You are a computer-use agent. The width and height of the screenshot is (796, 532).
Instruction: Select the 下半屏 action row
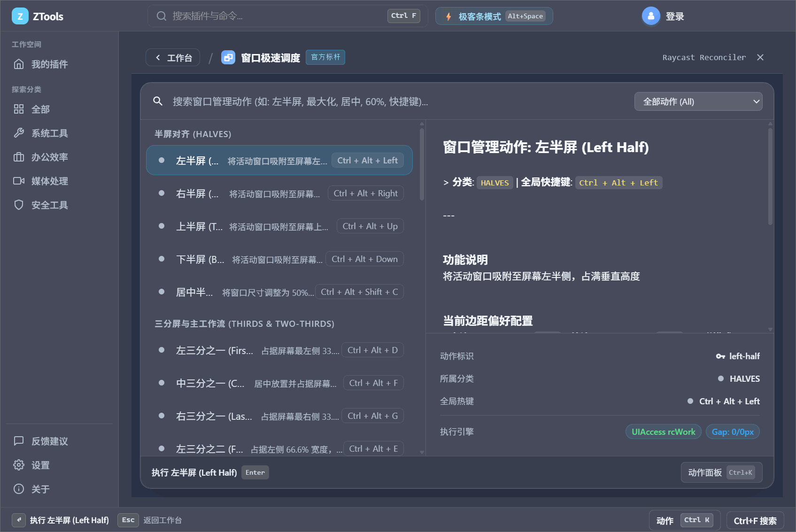click(x=279, y=259)
